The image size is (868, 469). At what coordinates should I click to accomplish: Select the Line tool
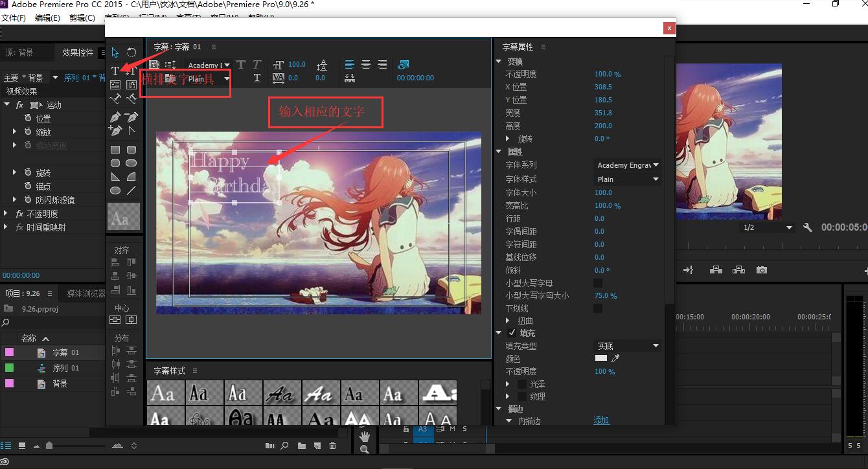tap(131, 190)
